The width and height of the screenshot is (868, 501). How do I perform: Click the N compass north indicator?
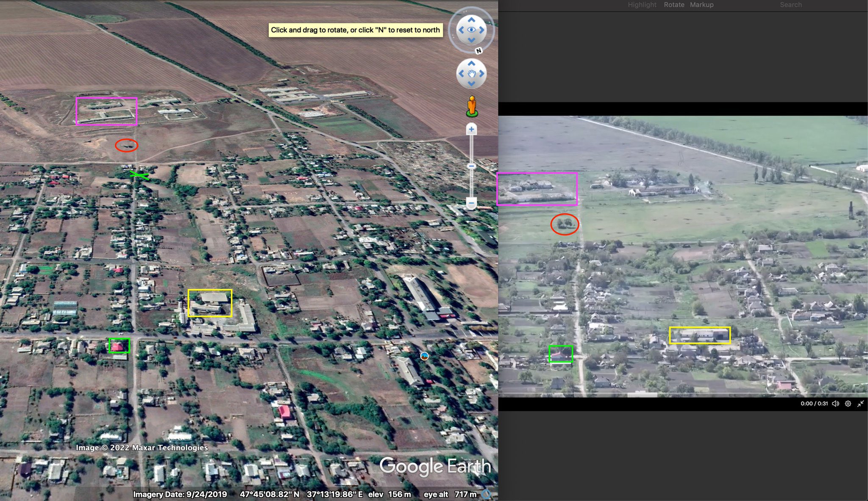pos(479,50)
